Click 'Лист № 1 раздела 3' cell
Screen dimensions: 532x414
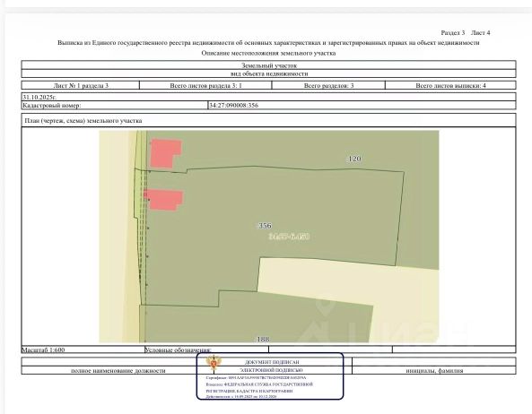(81, 85)
